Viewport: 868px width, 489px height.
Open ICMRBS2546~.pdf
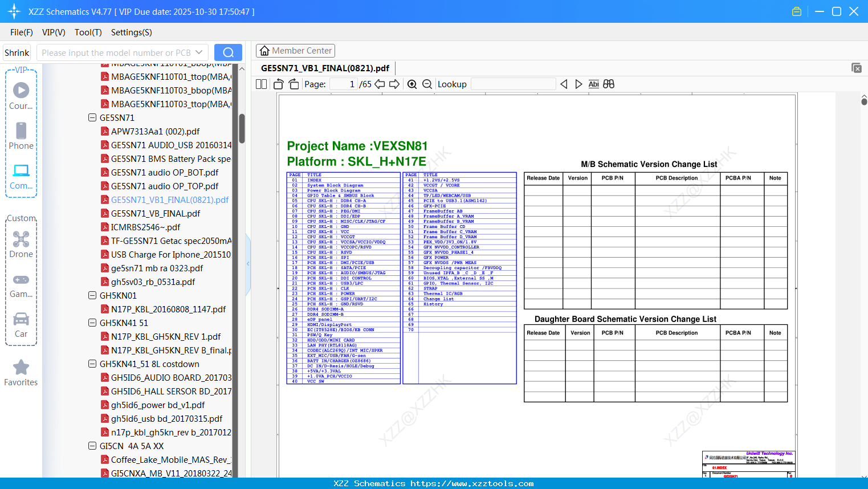point(141,227)
